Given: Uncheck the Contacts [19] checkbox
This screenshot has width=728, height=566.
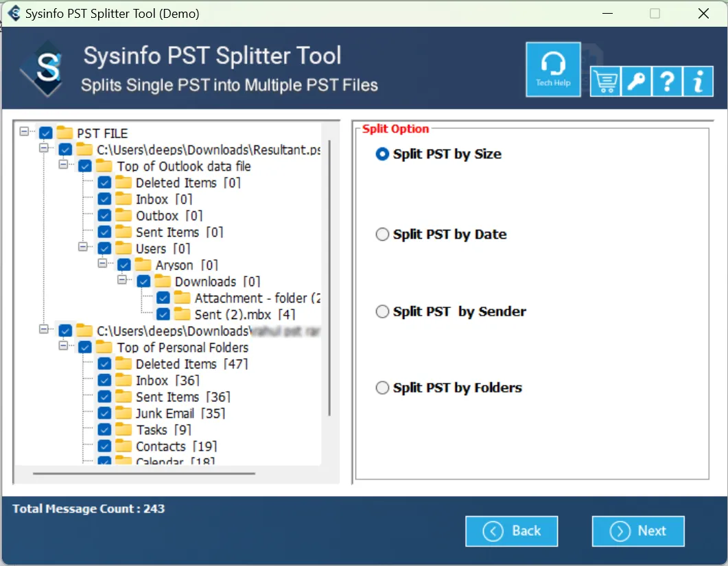Looking at the screenshot, I should click(x=104, y=446).
